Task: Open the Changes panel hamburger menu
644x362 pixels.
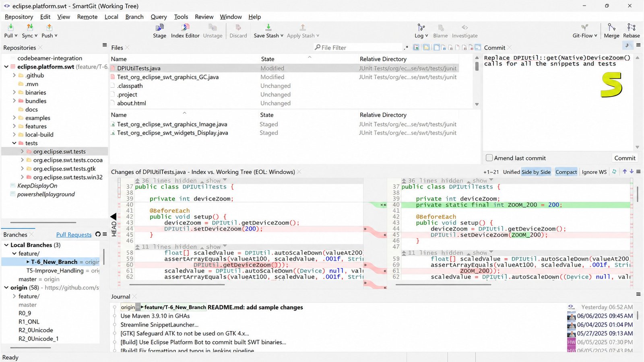Action: (x=638, y=171)
